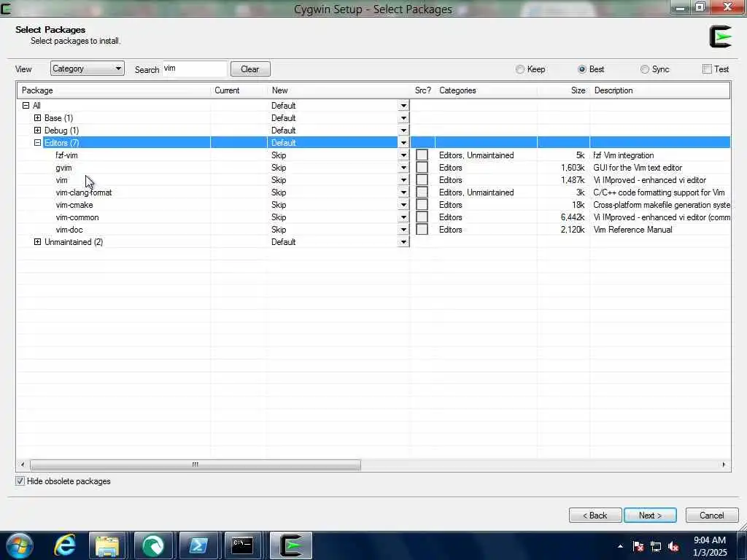Open the New dropdown for vim-common
The width and height of the screenshot is (747, 560).
click(x=403, y=217)
